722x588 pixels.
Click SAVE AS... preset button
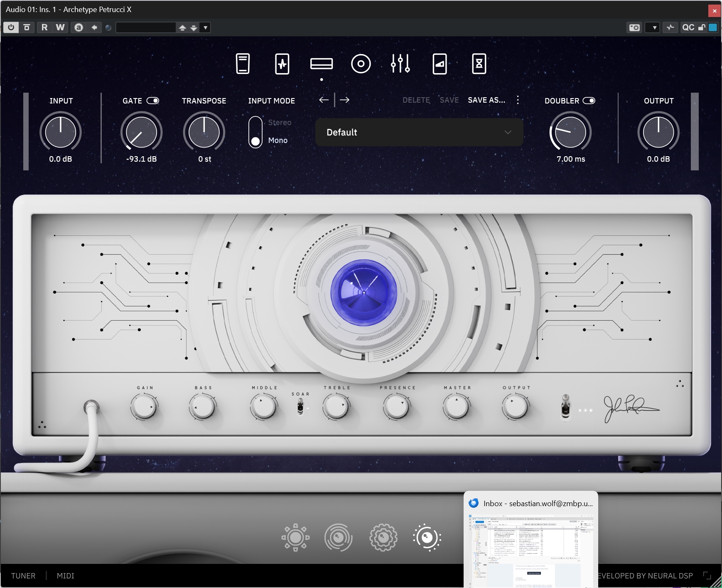pos(486,100)
